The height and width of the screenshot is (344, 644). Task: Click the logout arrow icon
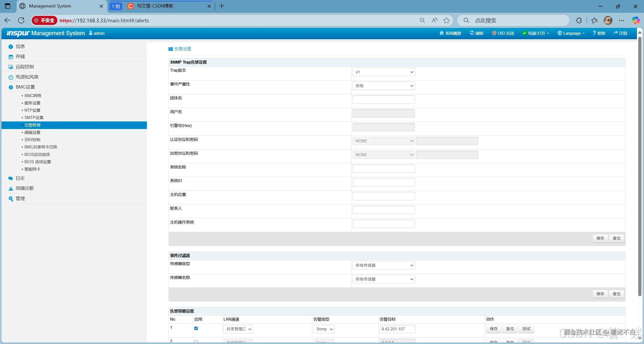[616, 33]
